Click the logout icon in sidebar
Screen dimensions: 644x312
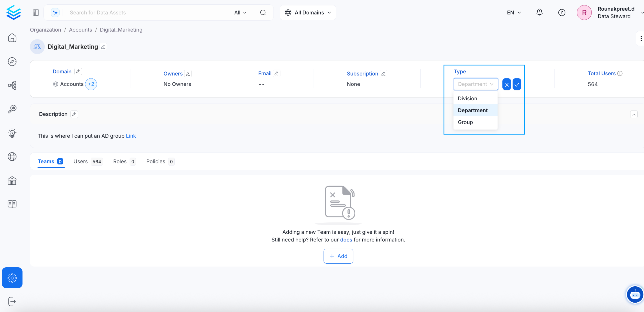12,301
